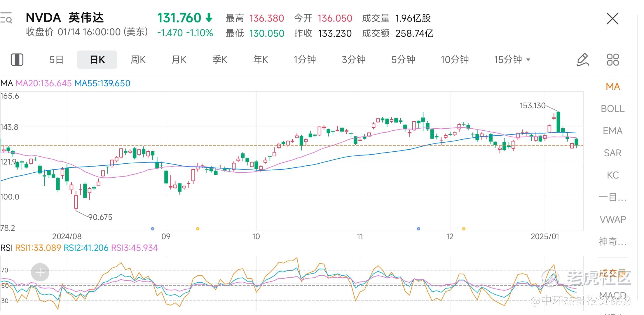Click the 最低 130.050 low value
Viewport: 644px width, 315px height.
(x=255, y=34)
